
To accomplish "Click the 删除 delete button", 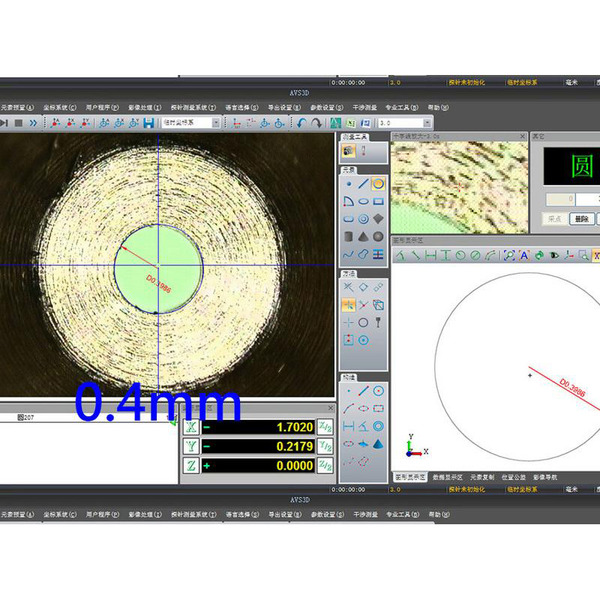I will 582,219.
